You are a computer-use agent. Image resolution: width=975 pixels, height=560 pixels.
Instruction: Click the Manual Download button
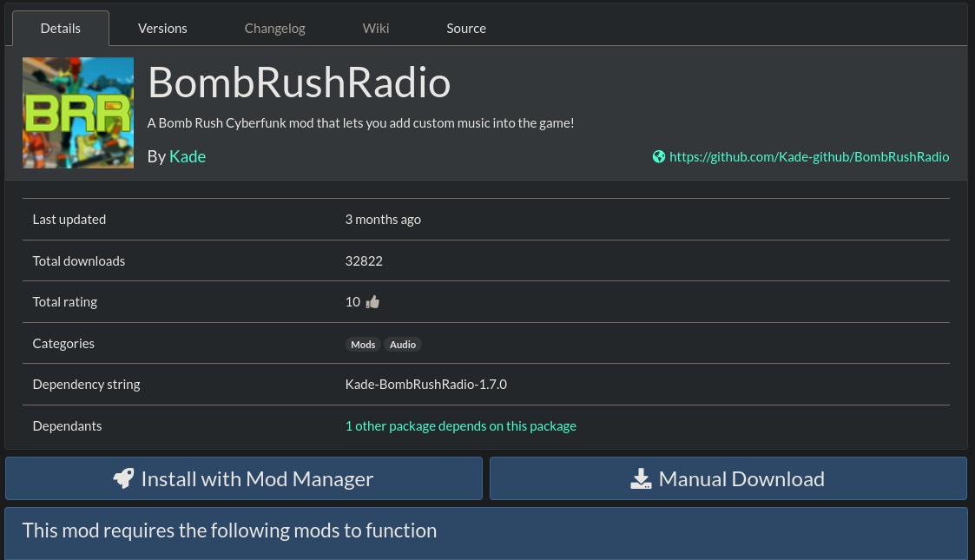point(728,478)
